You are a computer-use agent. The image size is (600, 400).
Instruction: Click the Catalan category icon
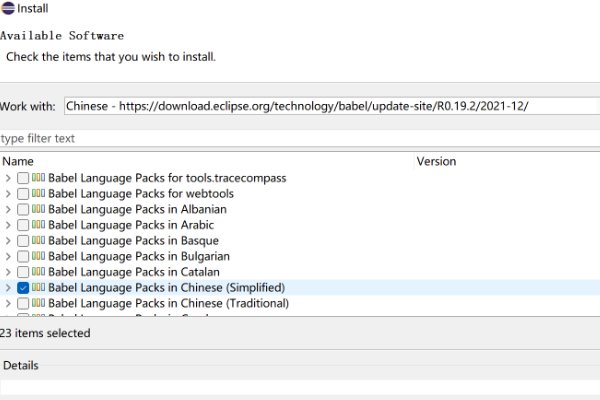click(x=38, y=271)
